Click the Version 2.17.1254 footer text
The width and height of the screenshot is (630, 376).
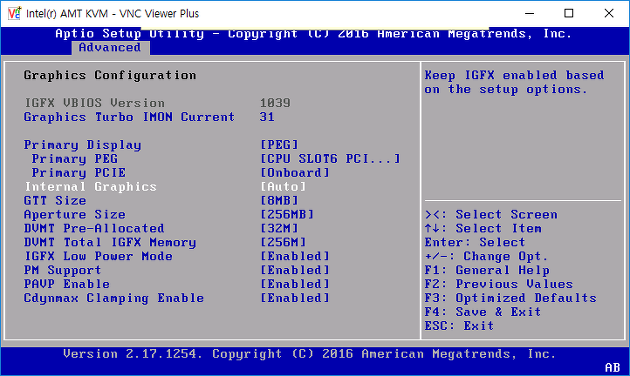[x=309, y=354]
